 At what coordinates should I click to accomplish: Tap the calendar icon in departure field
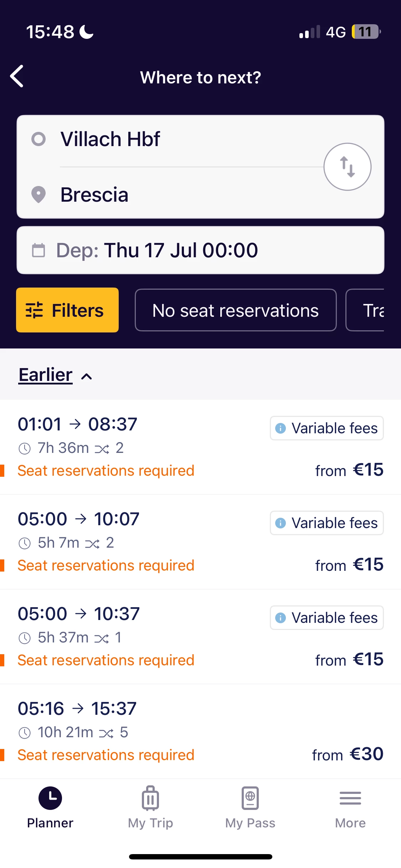pos(38,250)
